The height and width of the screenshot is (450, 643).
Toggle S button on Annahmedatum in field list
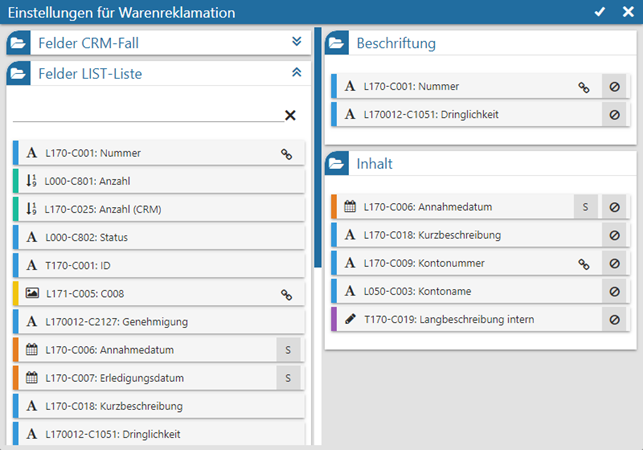click(x=288, y=350)
